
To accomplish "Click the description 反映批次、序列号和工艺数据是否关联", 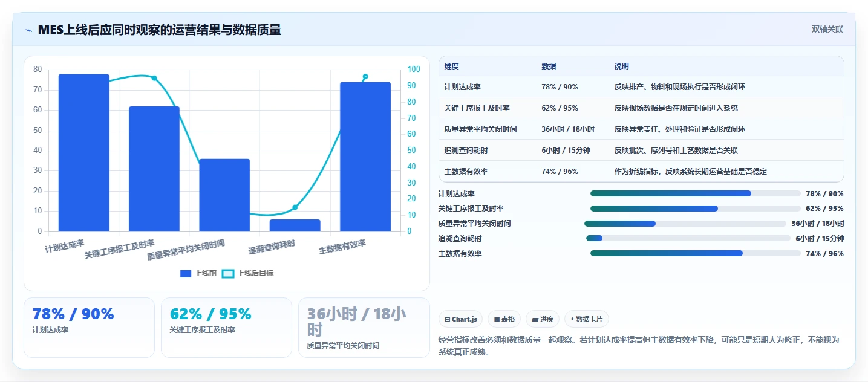I will [676, 151].
